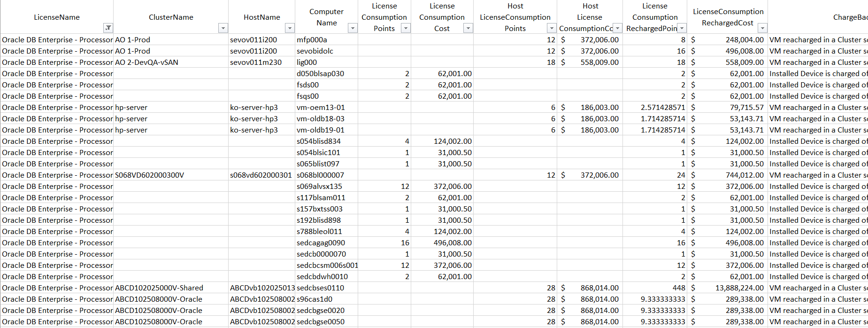Click the sedcagag0090 cell

pos(326,243)
